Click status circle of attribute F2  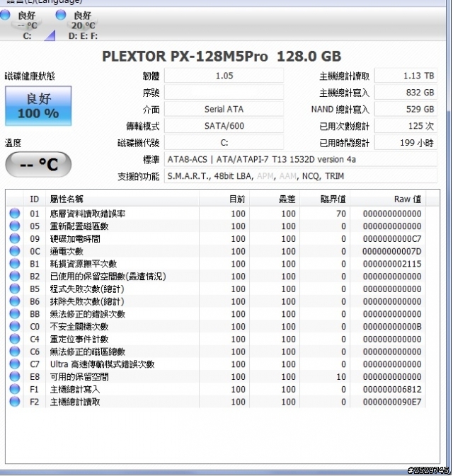click(15, 402)
